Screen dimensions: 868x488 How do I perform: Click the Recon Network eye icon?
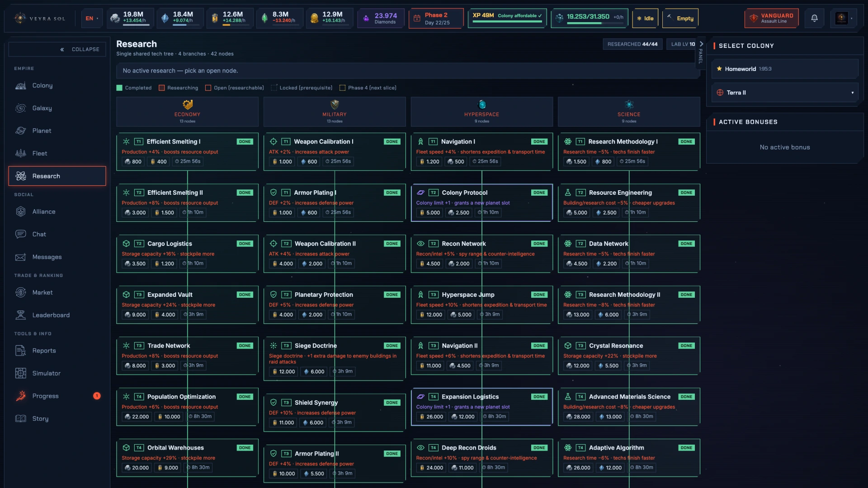[x=420, y=244]
